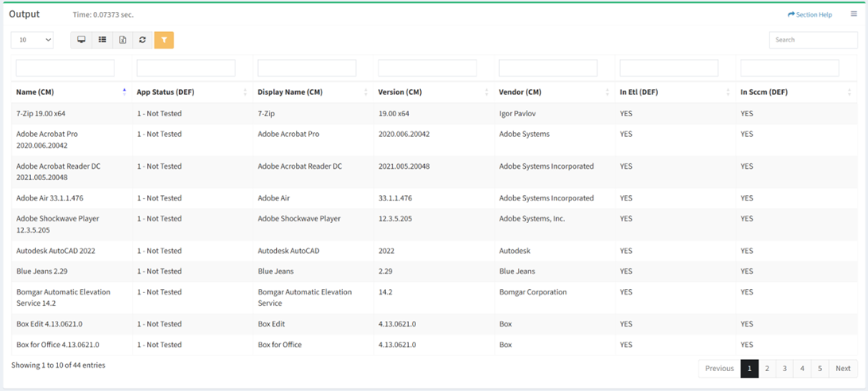Focus the Version (CM) filter field
Screen dimensions: 868x391
click(x=427, y=68)
